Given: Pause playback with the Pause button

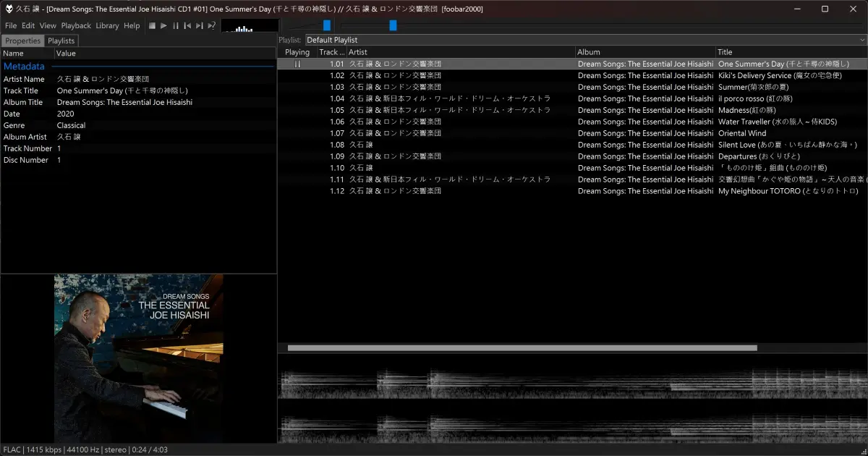Looking at the screenshot, I should (176, 25).
